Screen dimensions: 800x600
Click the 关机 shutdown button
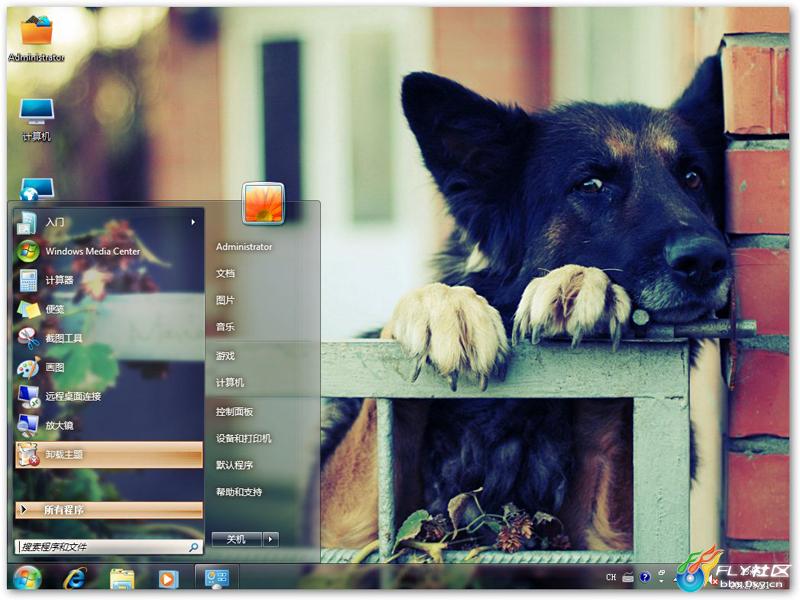(236, 539)
